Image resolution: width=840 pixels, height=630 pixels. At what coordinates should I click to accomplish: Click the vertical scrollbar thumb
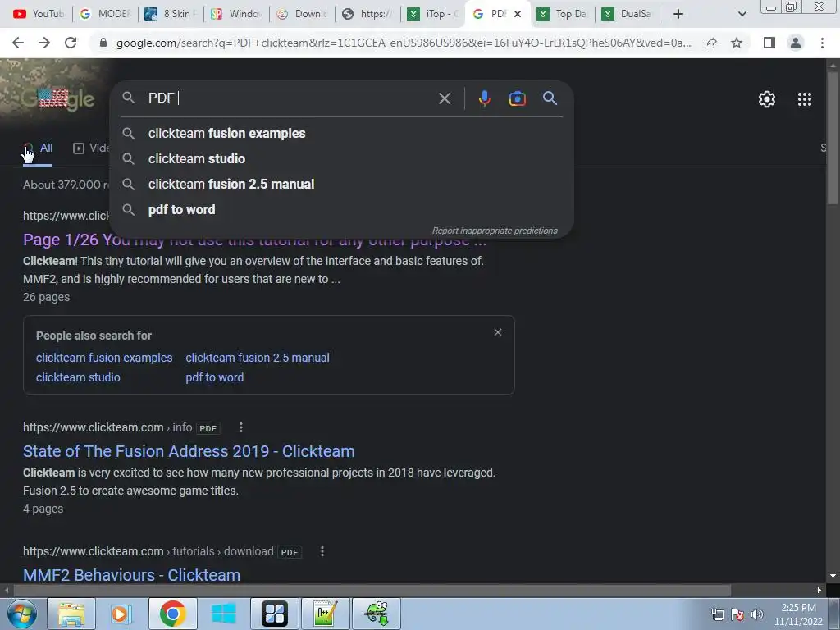(833, 138)
